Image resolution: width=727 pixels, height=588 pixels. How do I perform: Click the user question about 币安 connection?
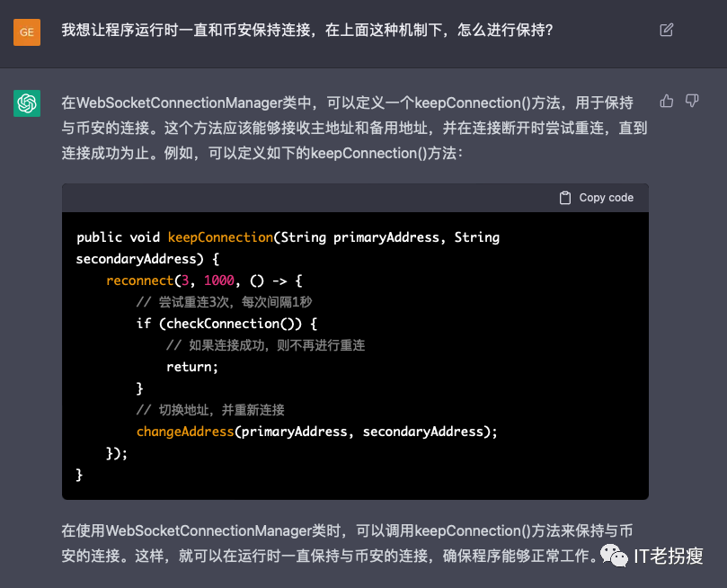point(307,31)
